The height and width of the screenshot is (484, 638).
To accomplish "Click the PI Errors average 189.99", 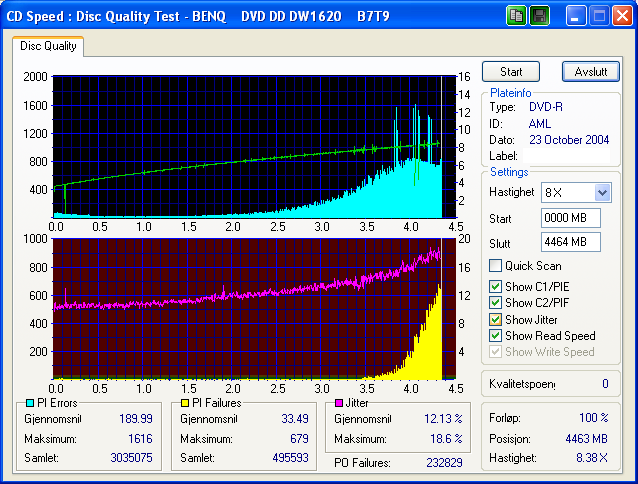I will click(x=136, y=419).
